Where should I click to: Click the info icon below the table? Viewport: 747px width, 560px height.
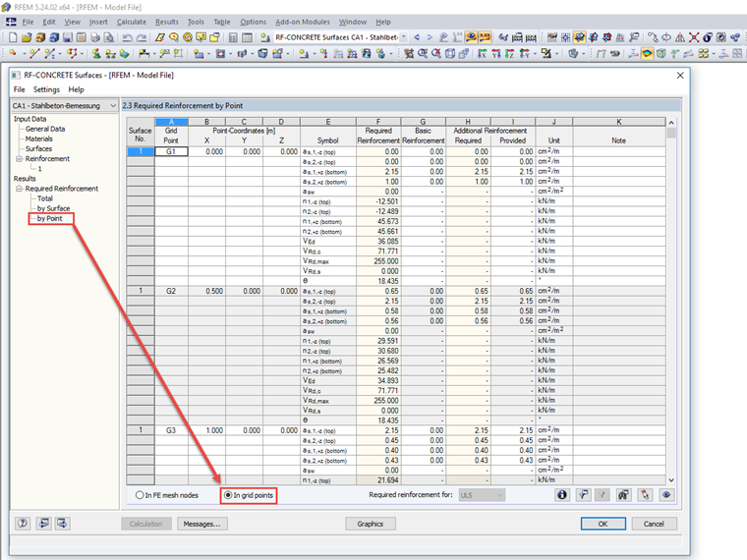(562, 495)
